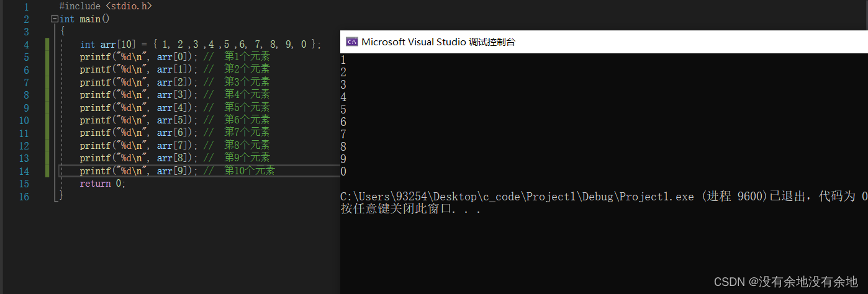This screenshot has width=868, height=294.
Task: Click the last console output value 0
Action: (x=343, y=172)
